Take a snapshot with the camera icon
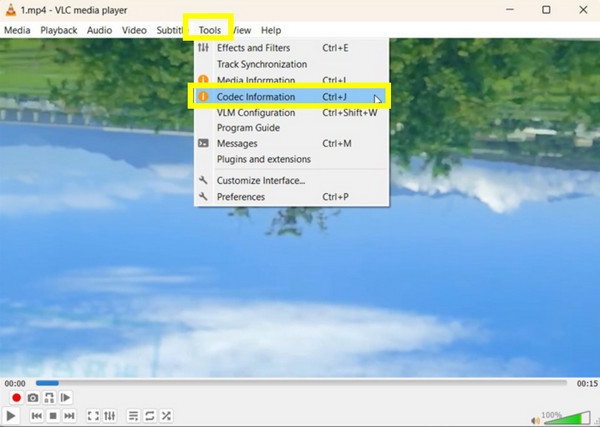600x427 pixels. coord(33,398)
